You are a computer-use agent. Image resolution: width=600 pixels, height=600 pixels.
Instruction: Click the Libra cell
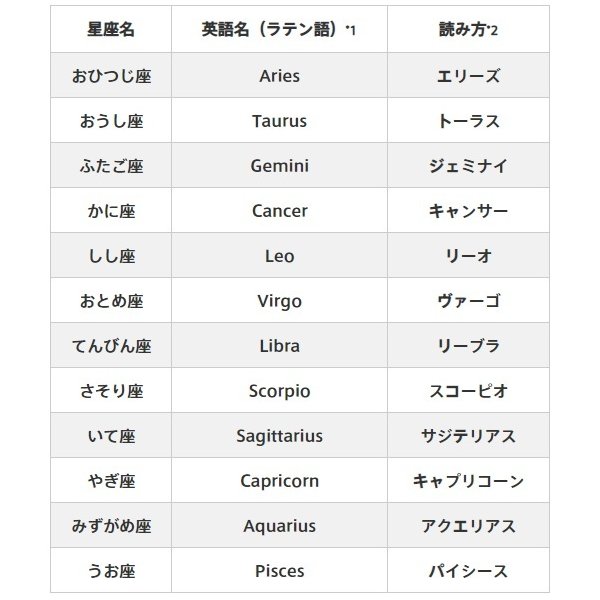coord(279,345)
